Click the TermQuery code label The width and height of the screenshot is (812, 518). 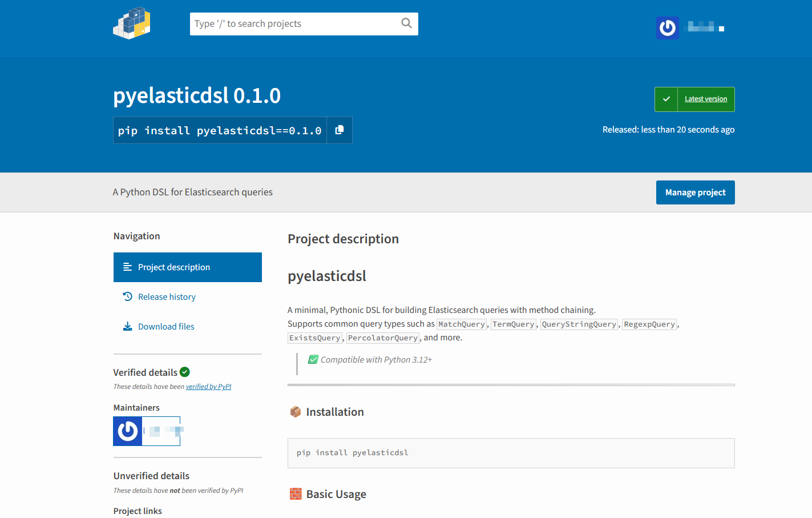(514, 324)
